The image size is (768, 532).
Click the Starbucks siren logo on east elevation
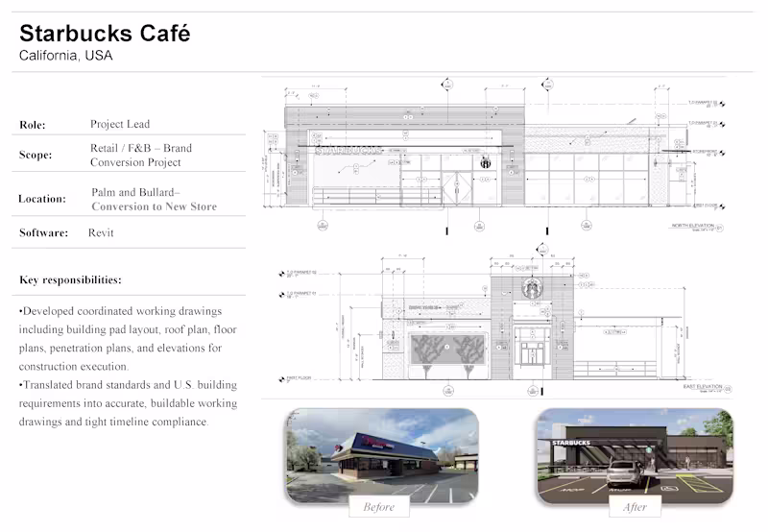pyautogui.click(x=532, y=288)
